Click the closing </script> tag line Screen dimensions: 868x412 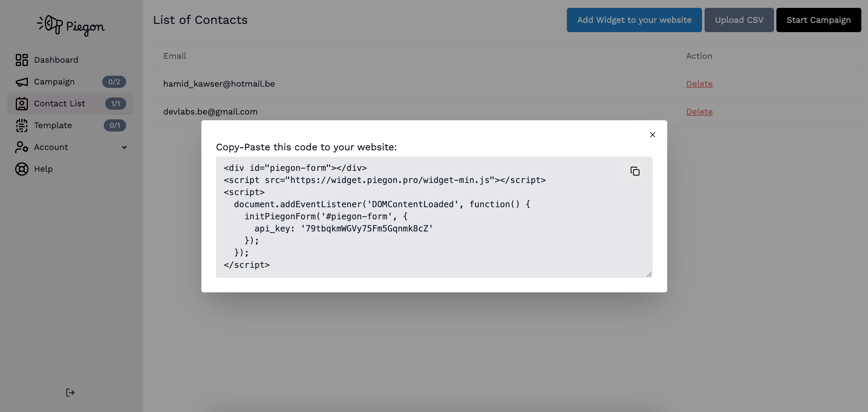point(247,265)
